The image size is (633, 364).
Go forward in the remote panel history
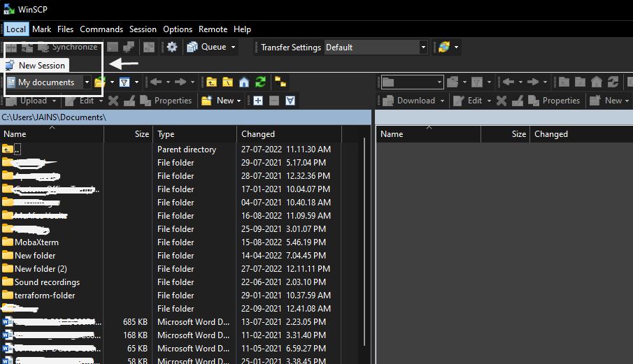(x=533, y=82)
